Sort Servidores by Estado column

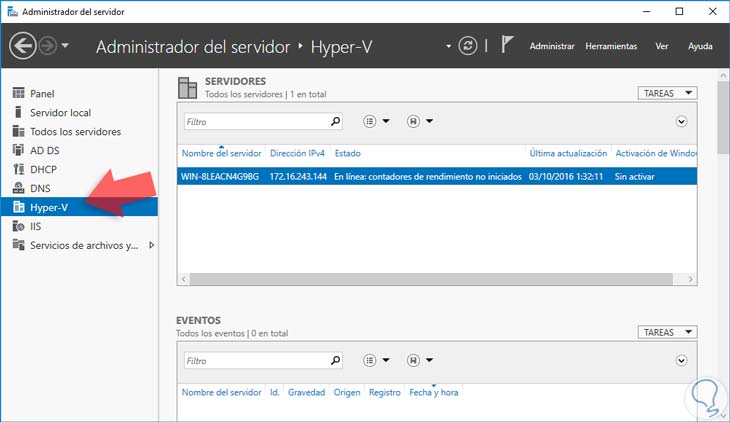[x=347, y=153]
